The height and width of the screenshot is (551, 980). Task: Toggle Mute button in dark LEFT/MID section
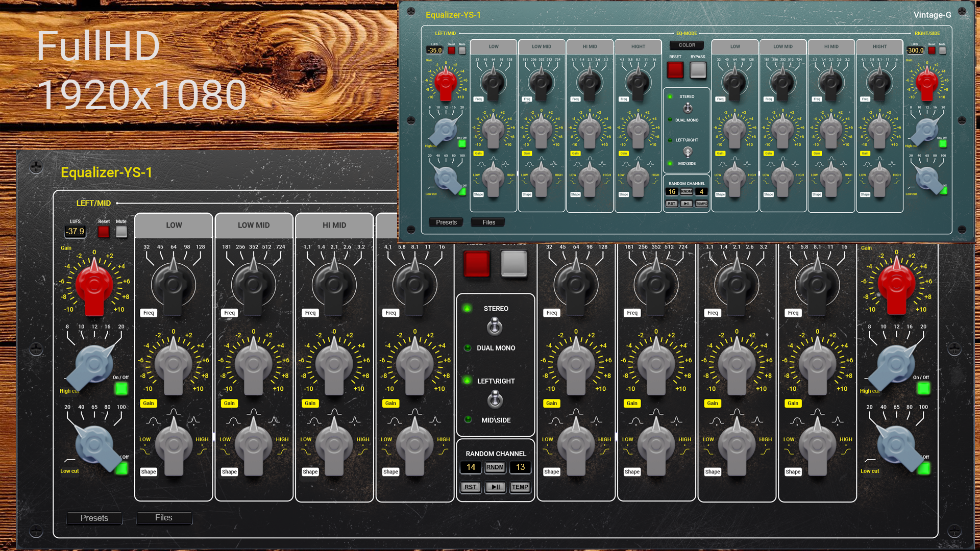[x=121, y=232]
